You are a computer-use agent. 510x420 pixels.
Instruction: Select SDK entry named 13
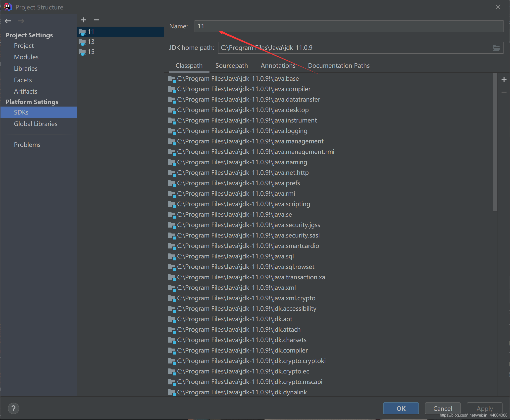(91, 41)
